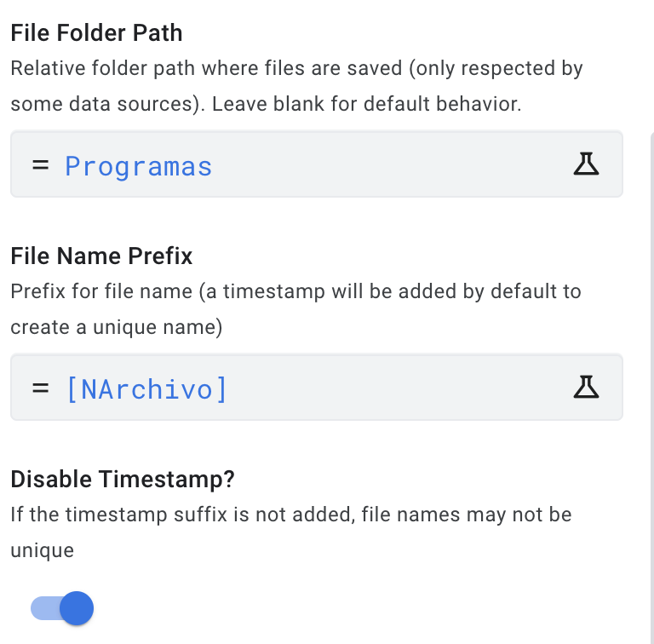Open expression assistant flask for File Folder Path
This screenshot has height=644, width=654.
[586, 164]
